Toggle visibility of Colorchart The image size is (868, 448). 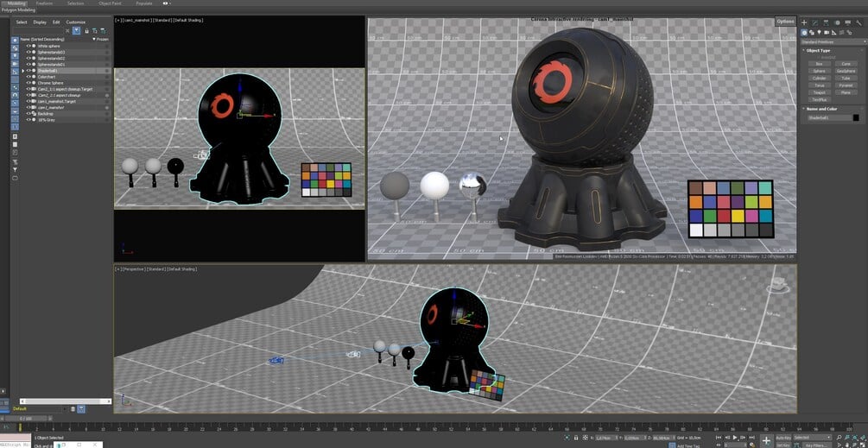pyautogui.click(x=29, y=77)
